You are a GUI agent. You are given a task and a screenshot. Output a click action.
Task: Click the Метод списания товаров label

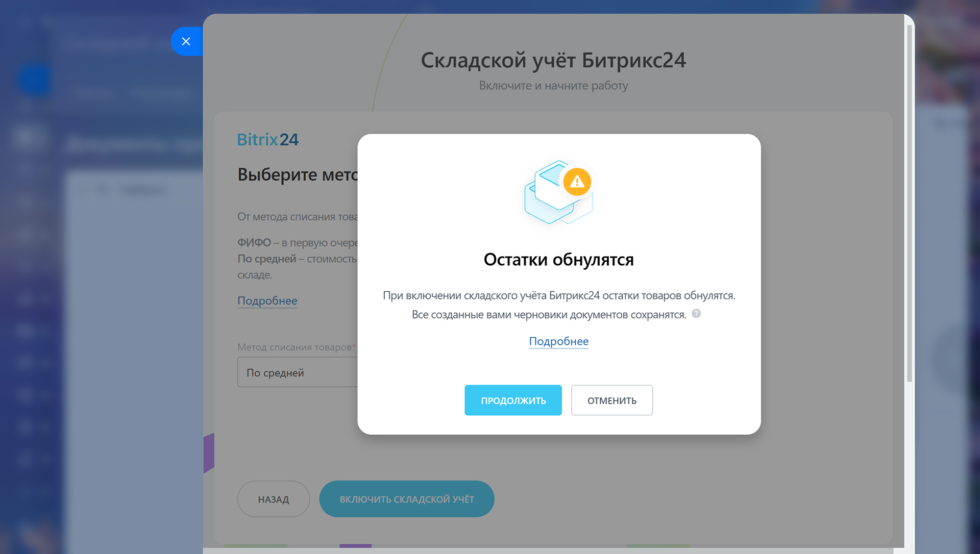(x=296, y=347)
